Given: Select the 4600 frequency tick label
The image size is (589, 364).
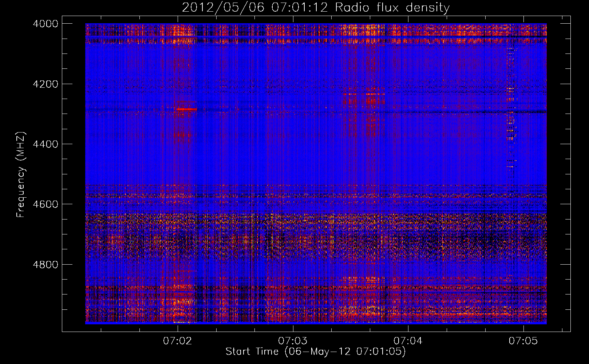Looking at the screenshot, I should pos(46,204).
